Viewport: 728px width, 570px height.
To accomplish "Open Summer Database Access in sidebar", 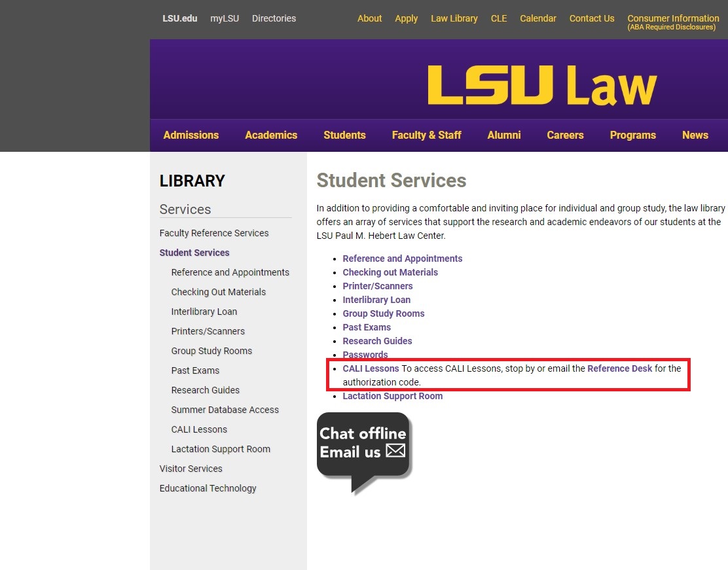I will coord(225,410).
